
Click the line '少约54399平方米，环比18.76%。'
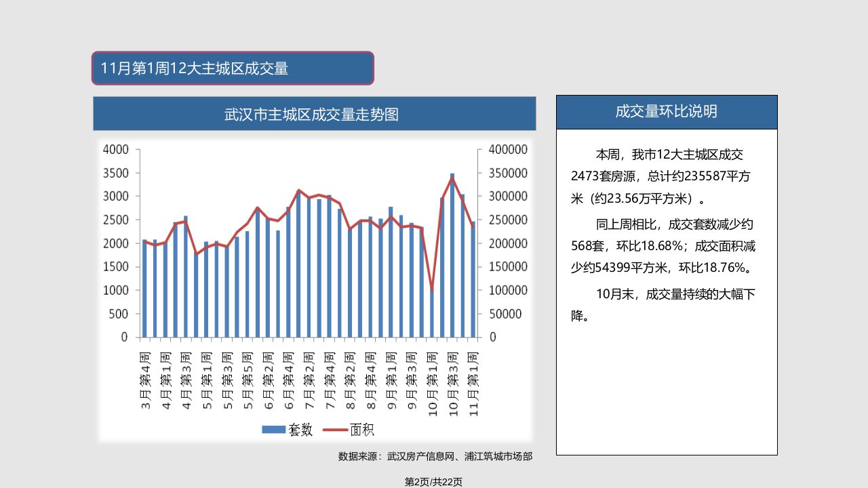[664, 268]
